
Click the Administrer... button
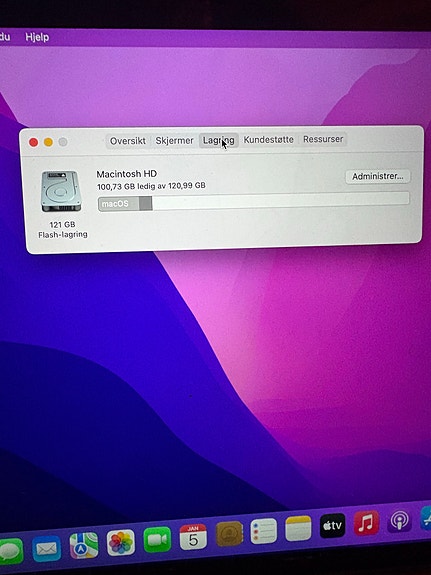(378, 176)
